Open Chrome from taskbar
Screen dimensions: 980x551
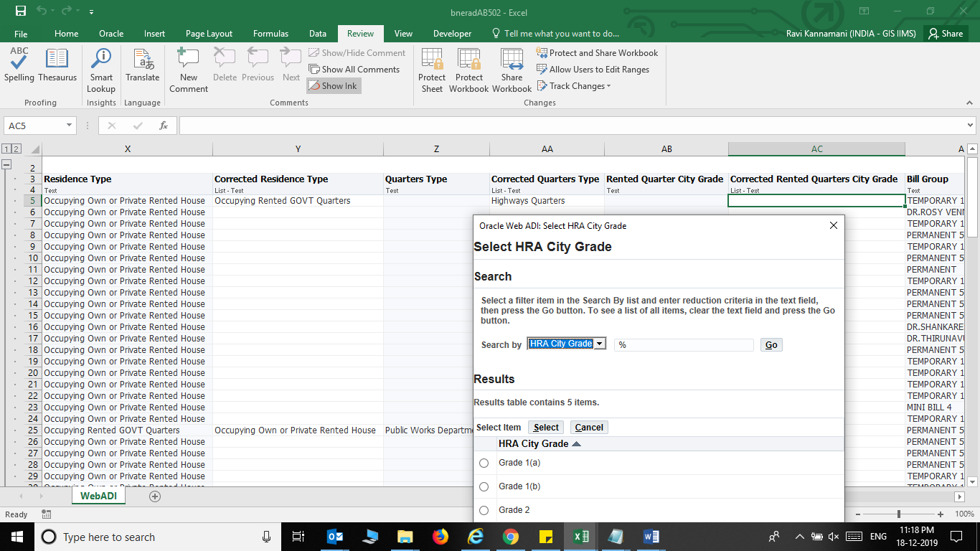pos(510,537)
